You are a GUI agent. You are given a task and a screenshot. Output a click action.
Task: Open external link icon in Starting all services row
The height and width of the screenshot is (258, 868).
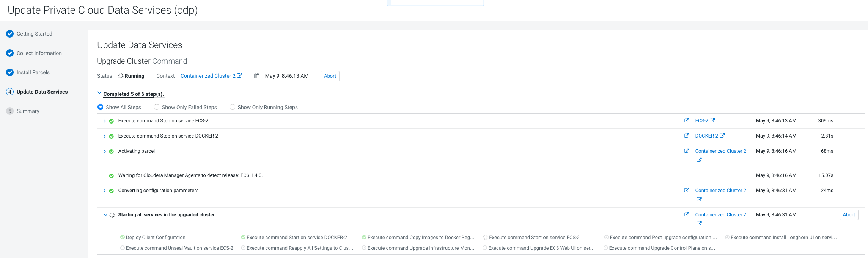686,214
